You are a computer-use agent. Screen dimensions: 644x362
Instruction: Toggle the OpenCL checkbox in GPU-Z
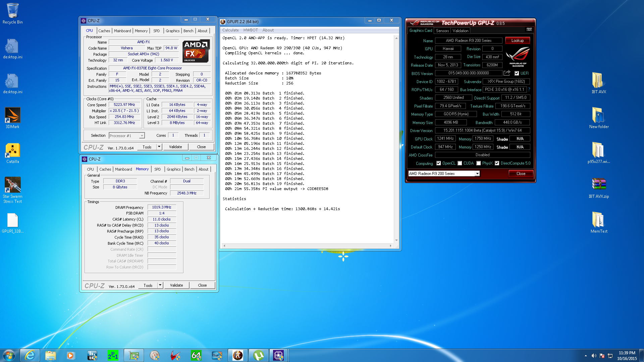438,163
